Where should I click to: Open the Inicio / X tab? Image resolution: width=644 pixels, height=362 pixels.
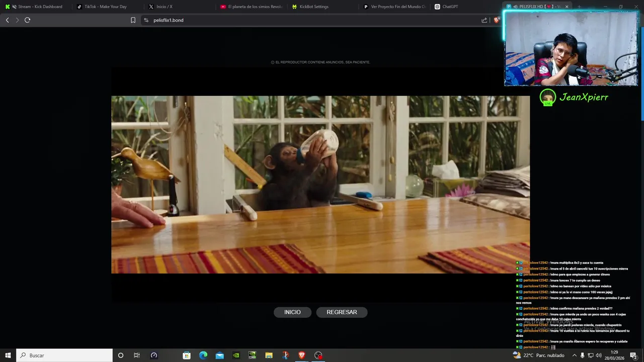(164, 7)
